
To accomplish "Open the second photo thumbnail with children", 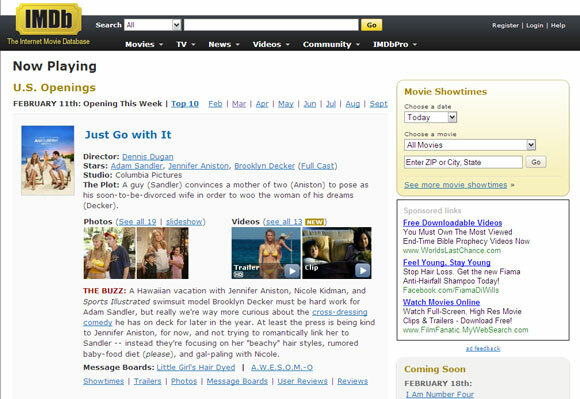I will [x=163, y=253].
